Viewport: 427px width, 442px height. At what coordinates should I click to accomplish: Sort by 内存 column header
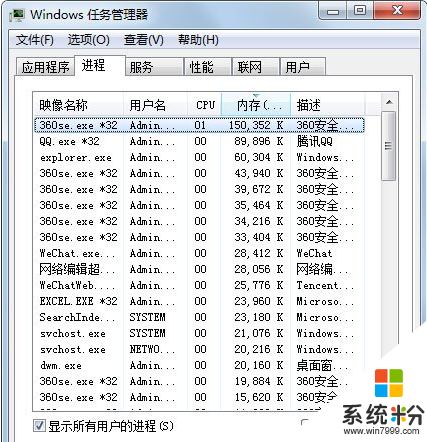point(256,105)
